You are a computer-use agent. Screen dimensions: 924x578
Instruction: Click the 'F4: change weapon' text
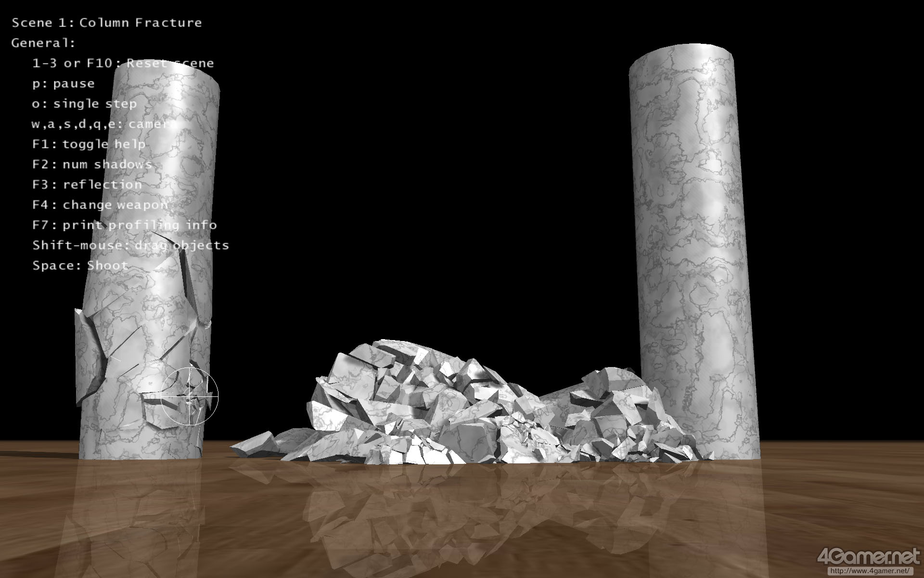(x=100, y=205)
